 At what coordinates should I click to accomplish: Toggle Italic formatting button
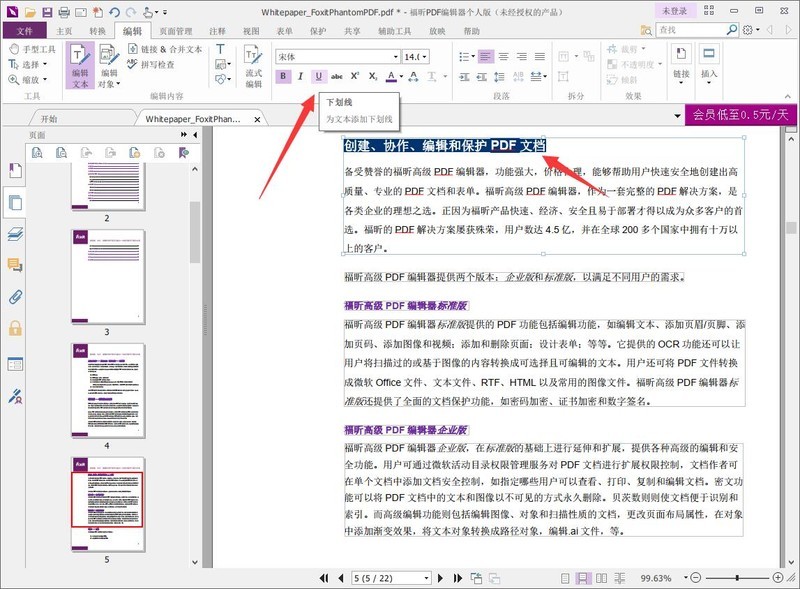click(x=301, y=76)
